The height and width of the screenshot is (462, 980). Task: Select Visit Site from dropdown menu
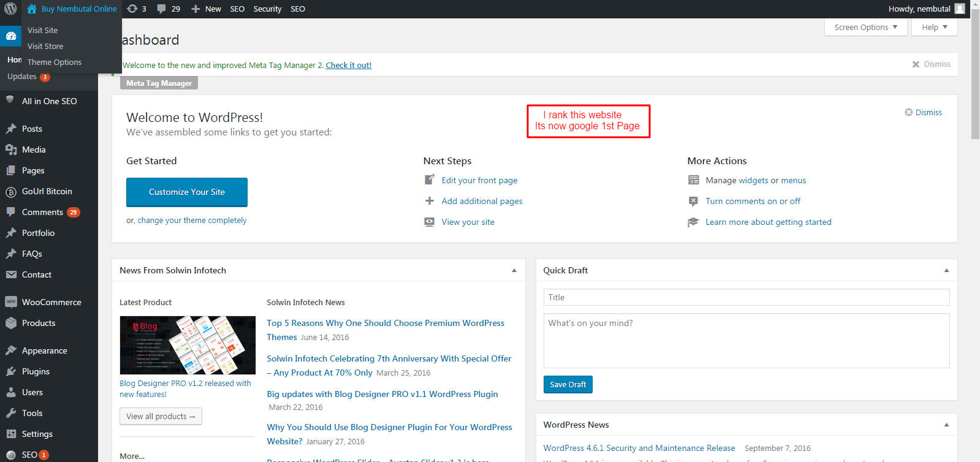42,30
